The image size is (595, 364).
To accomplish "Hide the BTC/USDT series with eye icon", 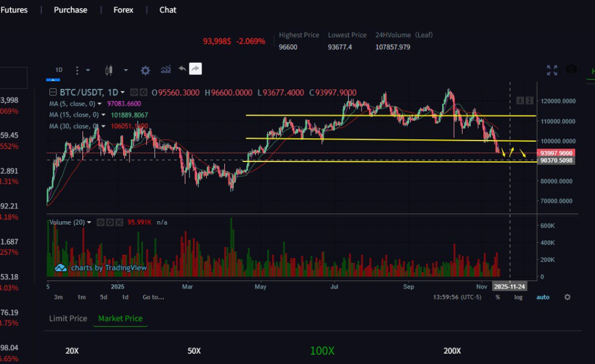I will [134, 92].
